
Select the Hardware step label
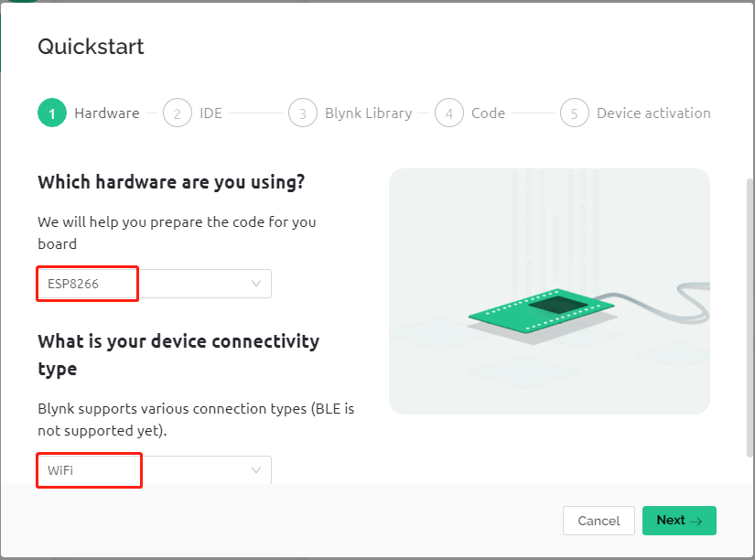click(107, 113)
